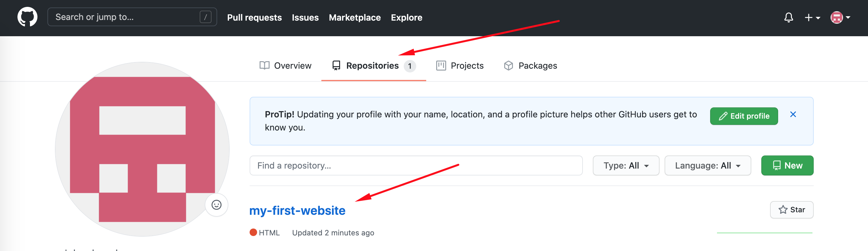Open the my-first-website repository link
Image resolution: width=868 pixels, height=251 pixels.
(x=297, y=210)
